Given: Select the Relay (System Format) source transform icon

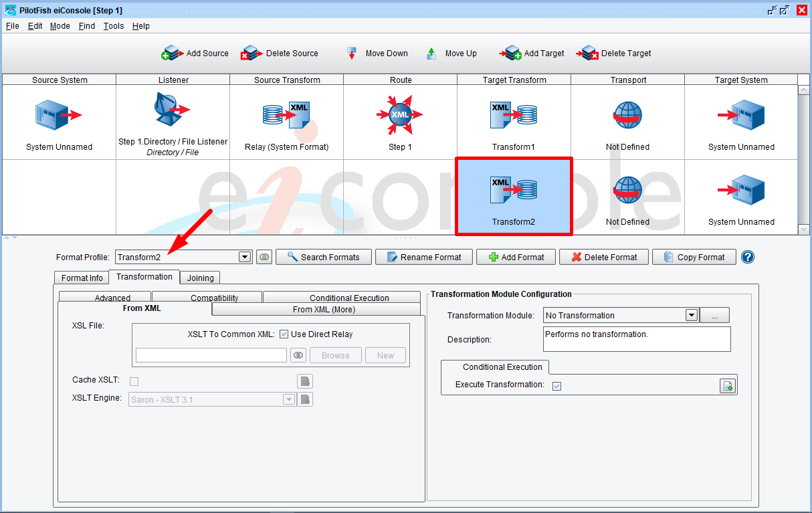Looking at the screenshot, I should pos(286,115).
